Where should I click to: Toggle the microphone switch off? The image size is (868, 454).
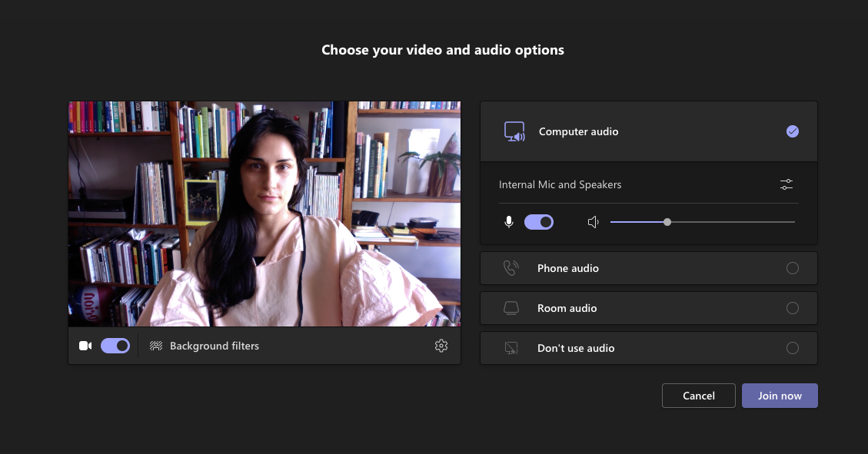[x=539, y=222]
